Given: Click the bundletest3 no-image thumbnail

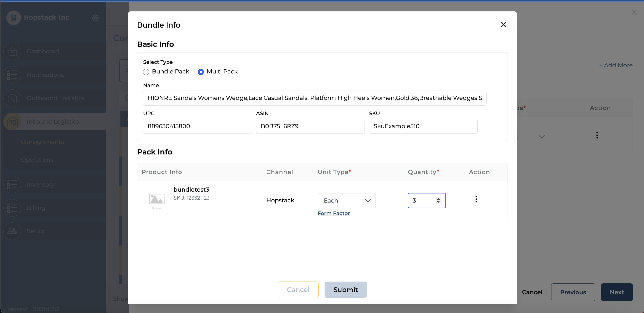Looking at the screenshot, I should (x=157, y=200).
